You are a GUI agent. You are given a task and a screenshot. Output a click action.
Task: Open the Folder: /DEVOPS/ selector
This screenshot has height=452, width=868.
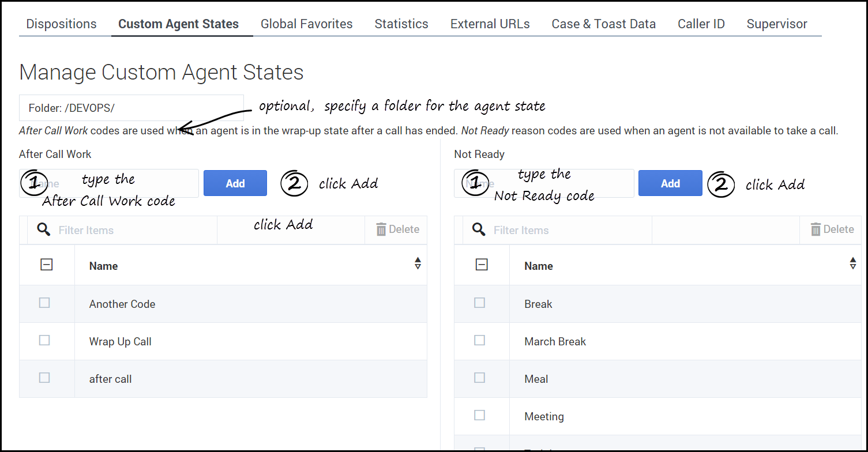(x=131, y=108)
